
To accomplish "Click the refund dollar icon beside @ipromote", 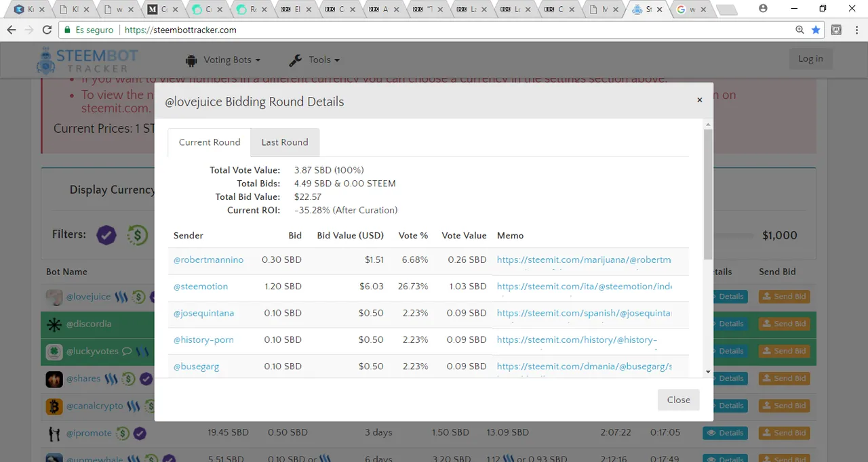I will (x=123, y=433).
